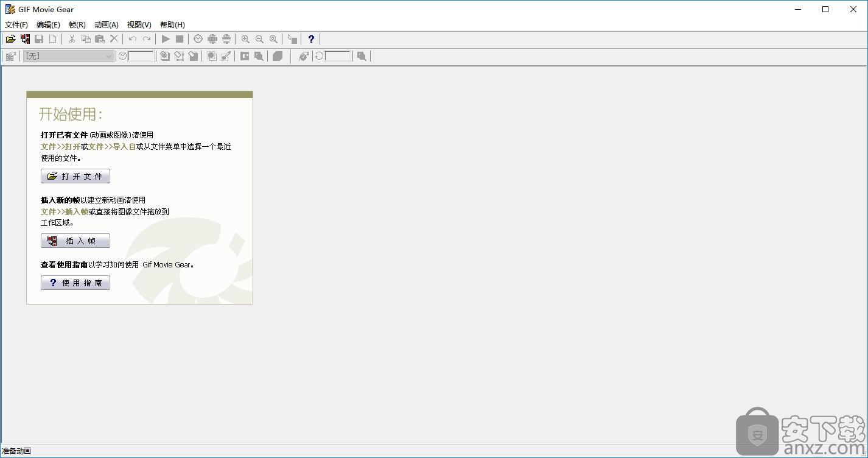Click the last icon in second toolbar
This screenshot has height=458, width=868.
[x=362, y=56]
